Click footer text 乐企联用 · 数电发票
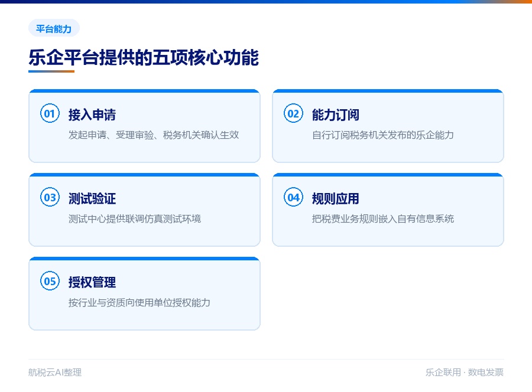This screenshot has width=532, height=392. [x=465, y=373]
